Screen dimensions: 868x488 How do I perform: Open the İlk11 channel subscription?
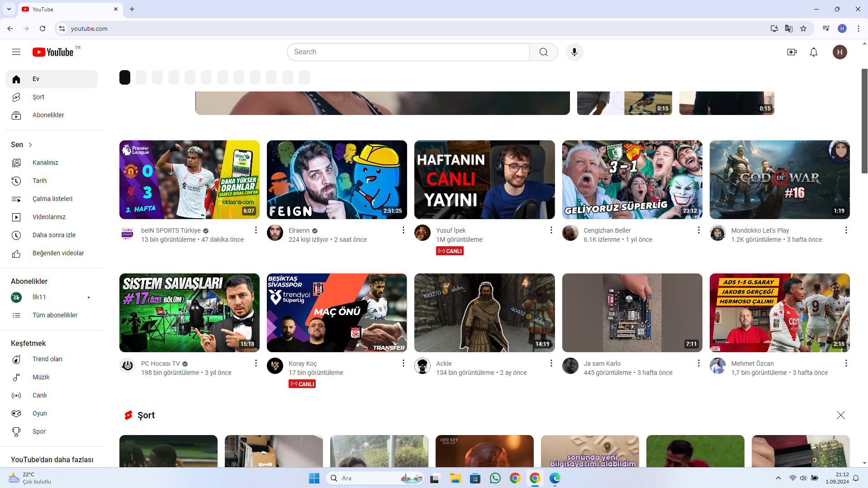52,297
